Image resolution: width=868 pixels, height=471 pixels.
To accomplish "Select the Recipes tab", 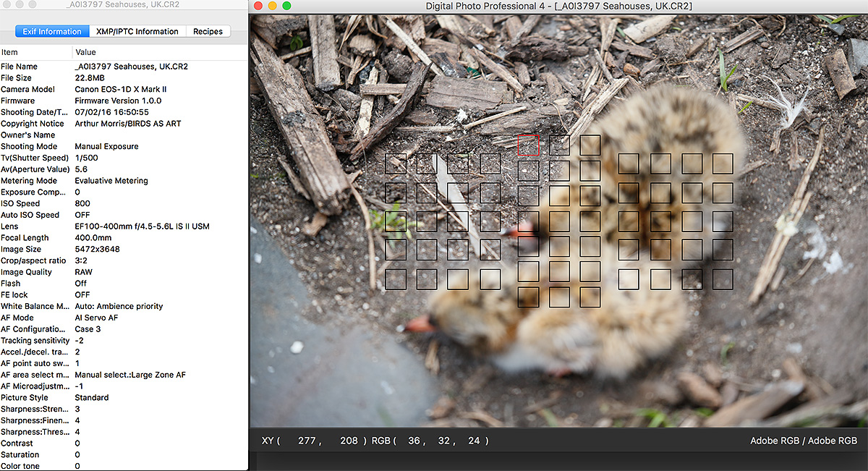I will click(208, 31).
